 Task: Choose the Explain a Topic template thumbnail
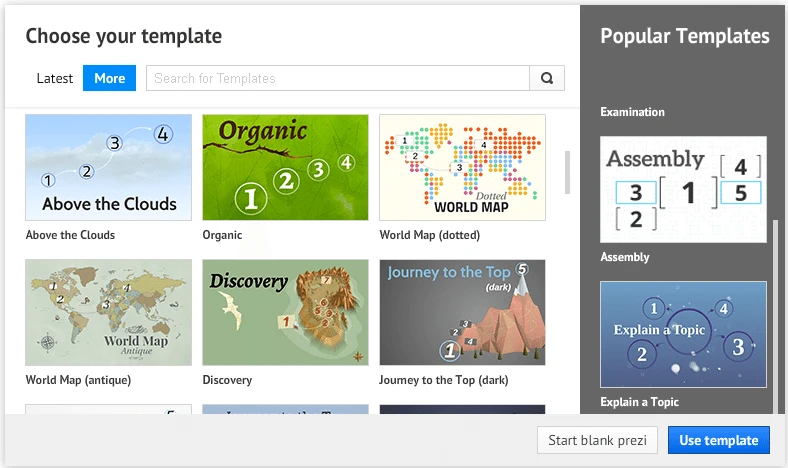(683, 334)
